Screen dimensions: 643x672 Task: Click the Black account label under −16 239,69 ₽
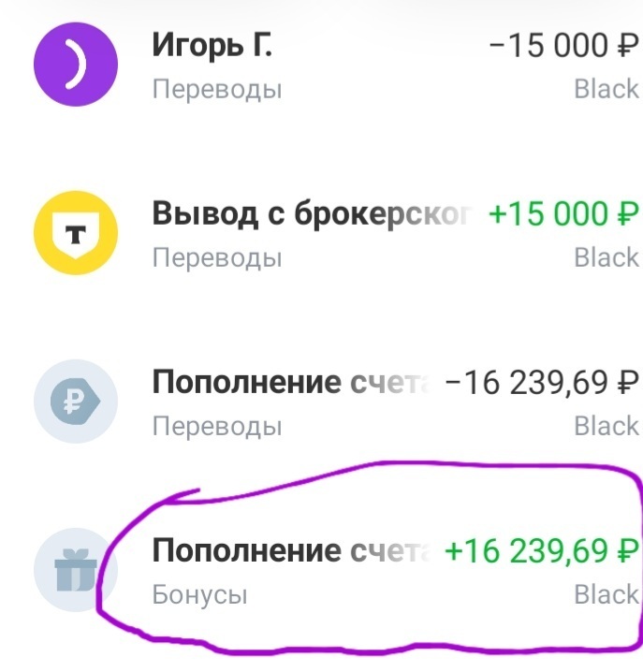606,427
